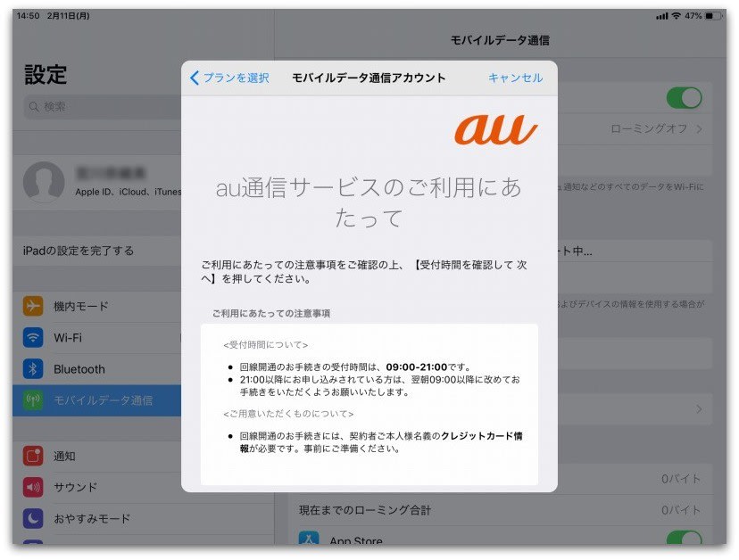The image size is (739, 560).
Task: Tap キャンセル to dismiss the dialog
Action: click(515, 78)
